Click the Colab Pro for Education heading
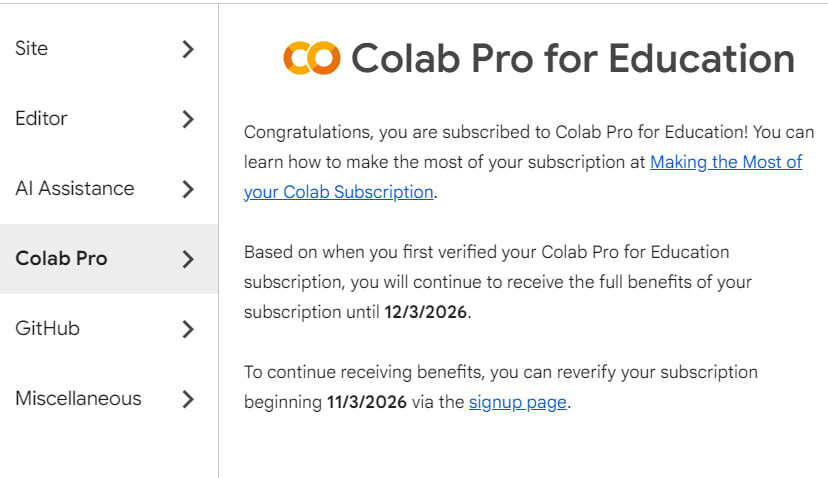 573,58
